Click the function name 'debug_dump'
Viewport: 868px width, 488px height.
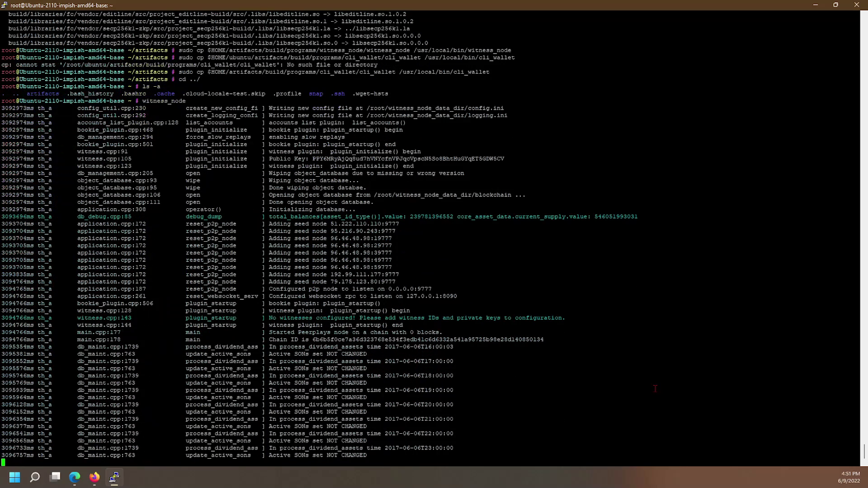pyautogui.click(x=203, y=216)
